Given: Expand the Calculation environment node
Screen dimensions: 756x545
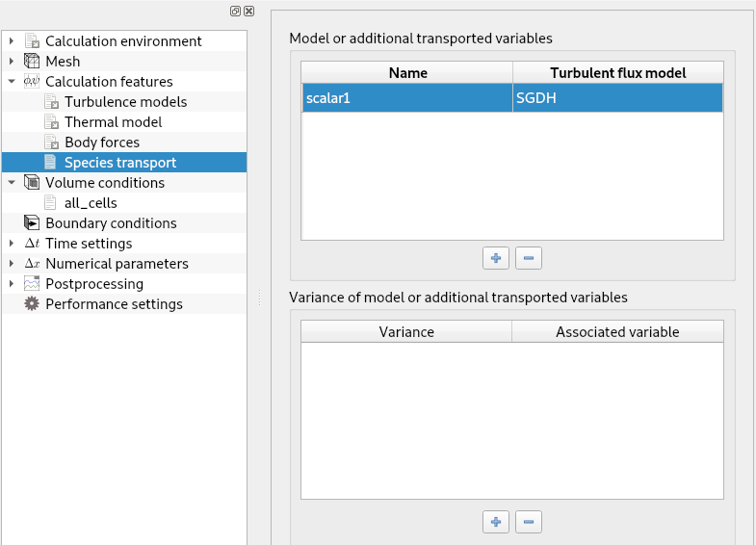Looking at the screenshot, I should click(12, 41).
